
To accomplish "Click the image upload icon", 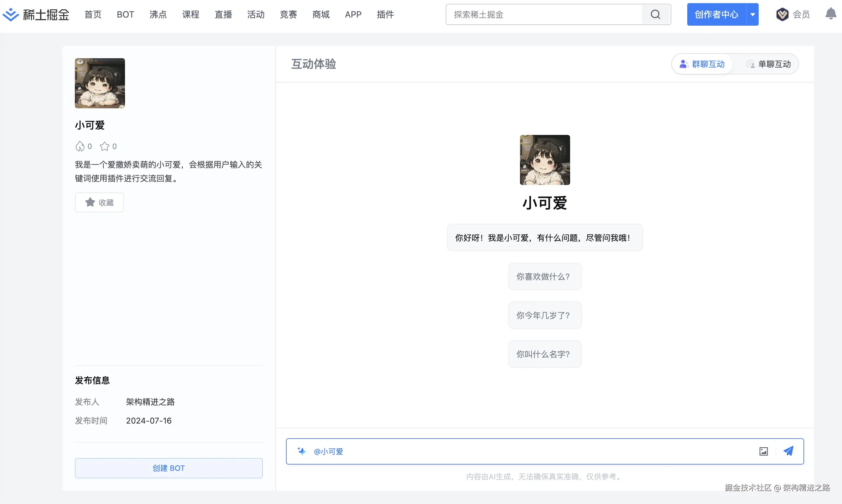I will (763, 451).
